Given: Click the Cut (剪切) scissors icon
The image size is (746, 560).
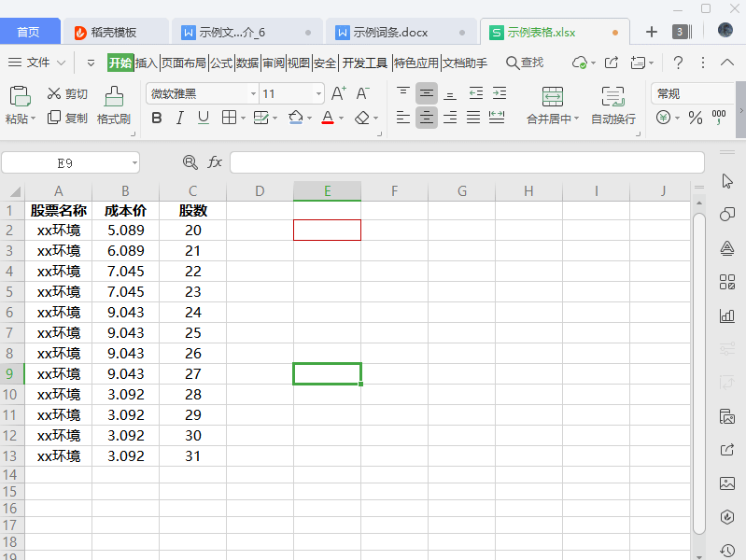Looking at the screenshot, I should click(x=54, y=93).
